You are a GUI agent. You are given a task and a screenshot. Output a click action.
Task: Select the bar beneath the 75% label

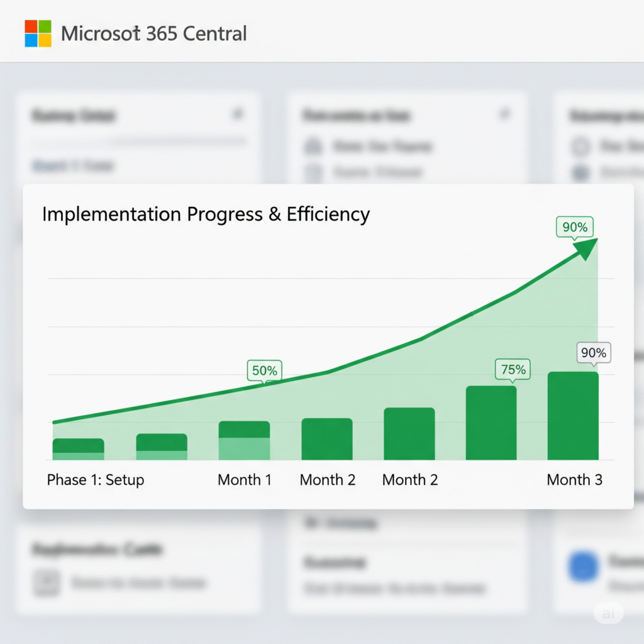pyautogui.click(x=491, y=423)
